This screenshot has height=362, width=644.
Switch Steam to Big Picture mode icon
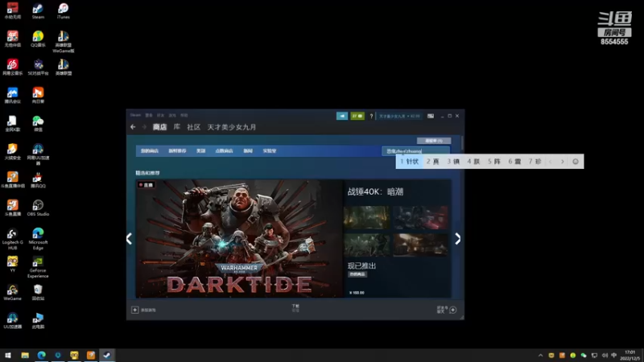[x=431, y=116]
